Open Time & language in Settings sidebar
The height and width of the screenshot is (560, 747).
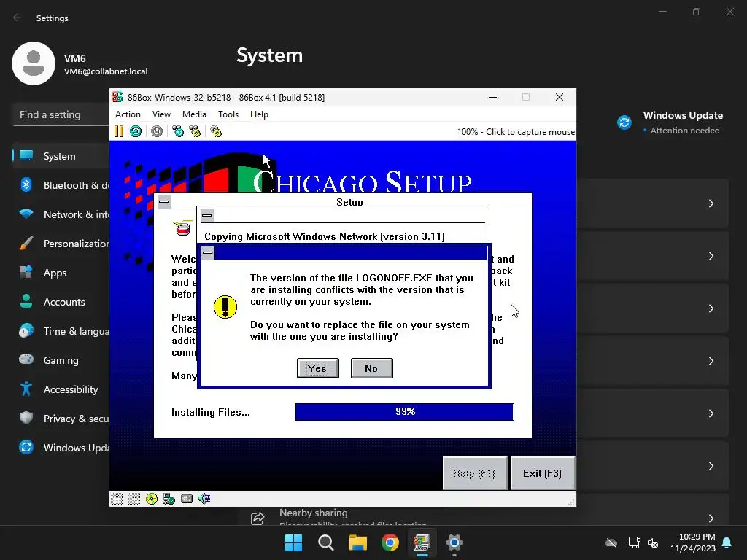tap(61, 331)
